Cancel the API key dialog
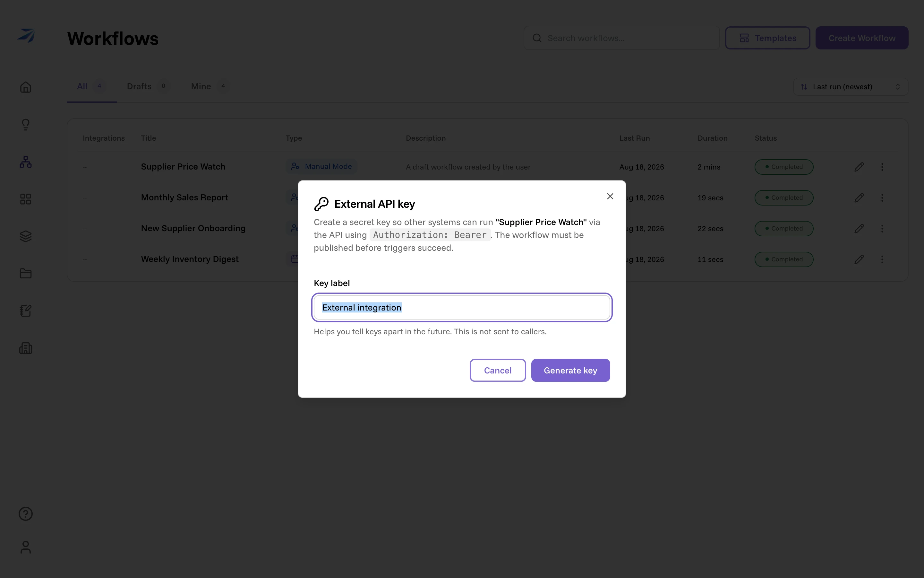 pyautogui.click(x=498, y=370)
